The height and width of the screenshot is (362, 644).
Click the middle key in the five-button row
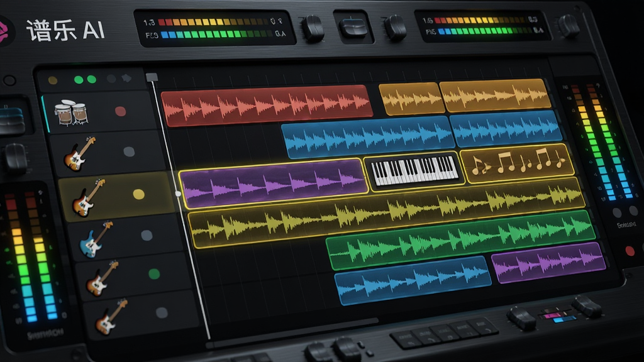coord(445,333)
